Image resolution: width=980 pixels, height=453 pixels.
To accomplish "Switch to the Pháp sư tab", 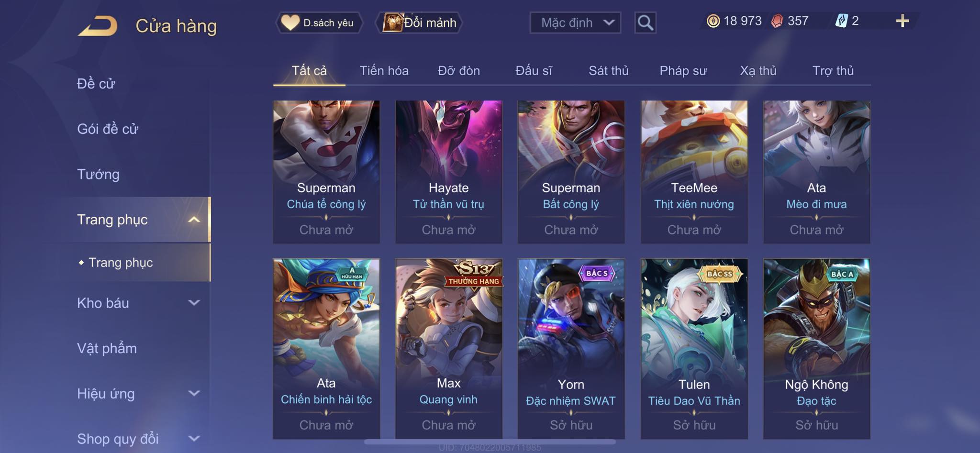I will click(x=683, y=71).
